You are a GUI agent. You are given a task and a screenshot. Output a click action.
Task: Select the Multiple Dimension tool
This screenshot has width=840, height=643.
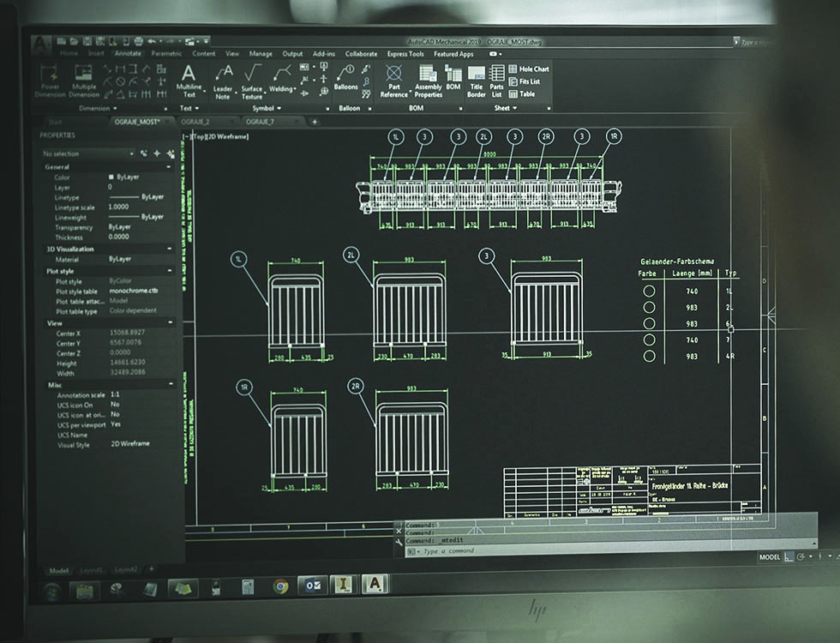coord(84,81)
